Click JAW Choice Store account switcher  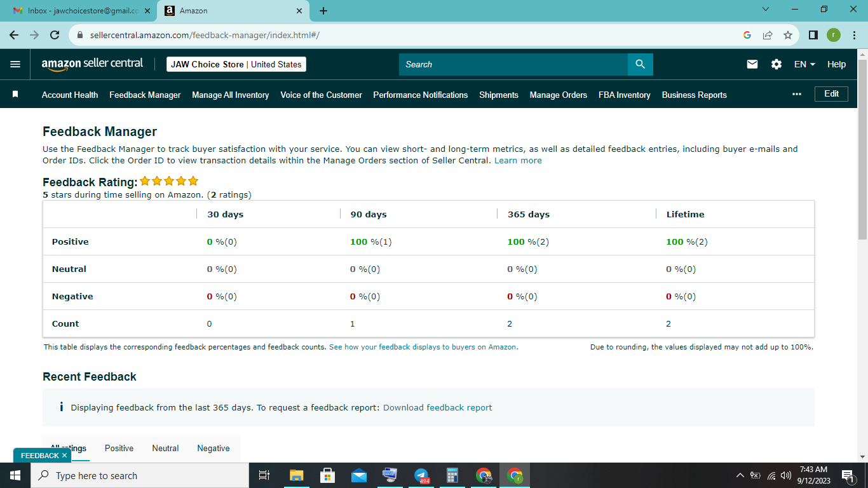click(x=236, y=64)
